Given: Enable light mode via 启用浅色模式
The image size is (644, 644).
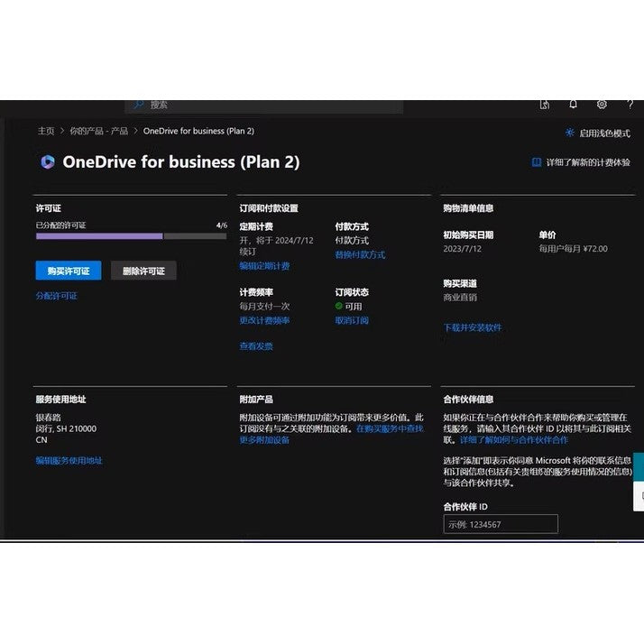Looking at the screenshot, I should point(604,133).
